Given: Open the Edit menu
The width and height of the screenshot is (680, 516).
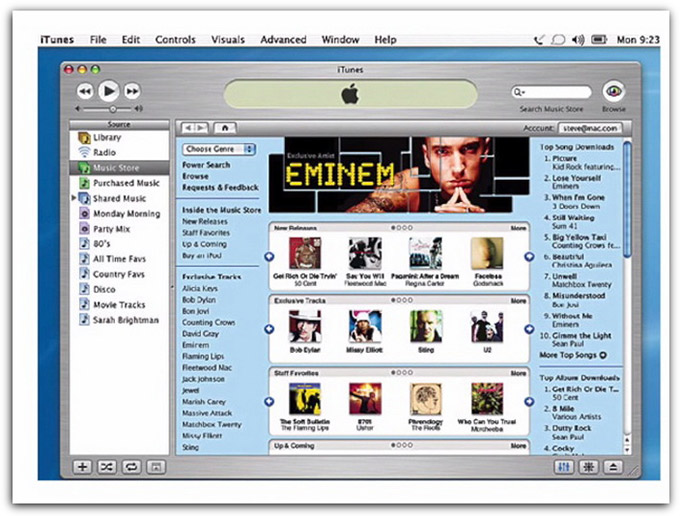Looking at the screenshot, I should (x=131, y=40).
